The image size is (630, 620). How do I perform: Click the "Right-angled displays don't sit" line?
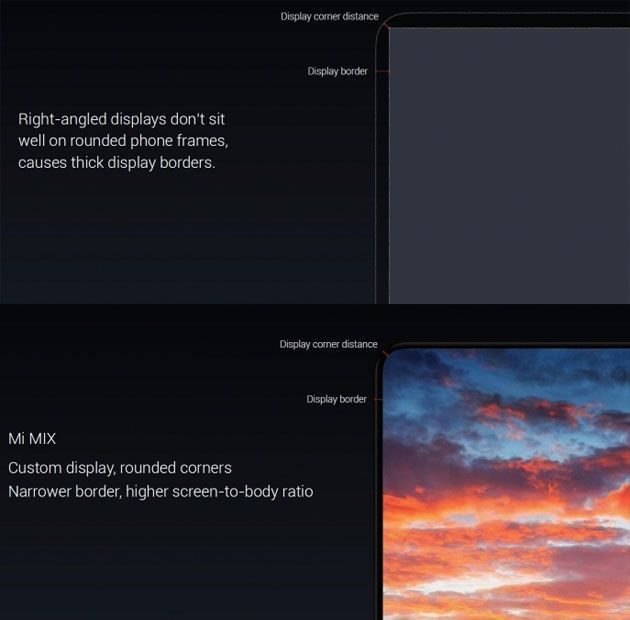(122, 118)
